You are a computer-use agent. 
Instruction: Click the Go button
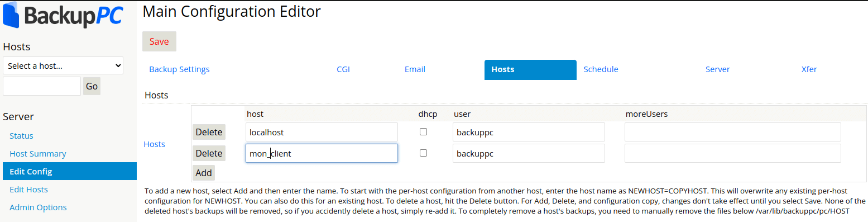(x=92, y=86)
